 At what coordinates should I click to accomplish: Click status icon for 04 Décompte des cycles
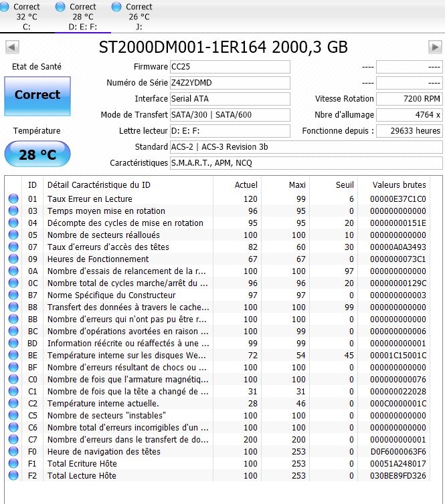point(13,223)
